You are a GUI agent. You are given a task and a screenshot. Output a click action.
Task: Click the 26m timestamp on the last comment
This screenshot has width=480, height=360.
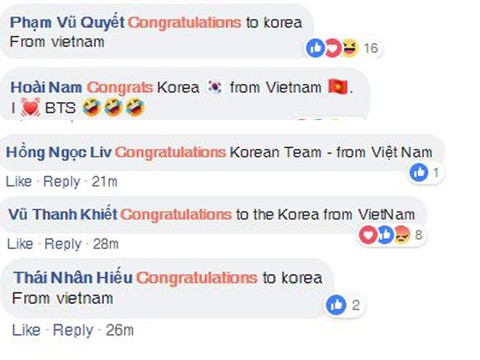click(x=120, y=330)
